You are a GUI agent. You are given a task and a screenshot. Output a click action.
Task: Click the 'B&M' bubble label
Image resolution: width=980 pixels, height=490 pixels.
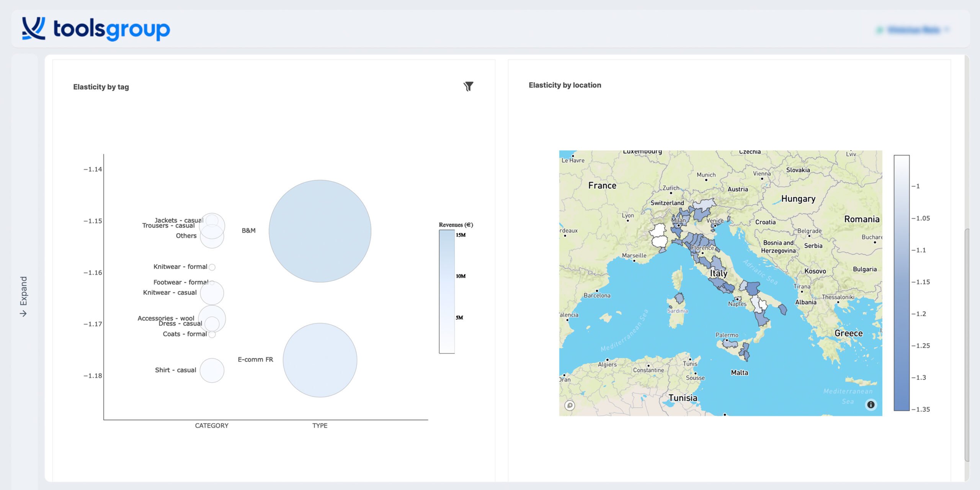coord(248,231)
